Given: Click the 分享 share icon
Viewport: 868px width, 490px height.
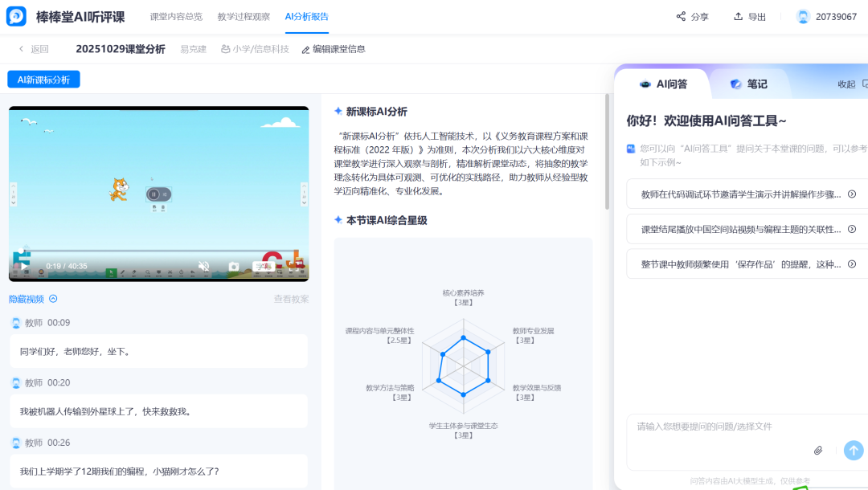Looking at the screenshot, I should coord(682,15).
